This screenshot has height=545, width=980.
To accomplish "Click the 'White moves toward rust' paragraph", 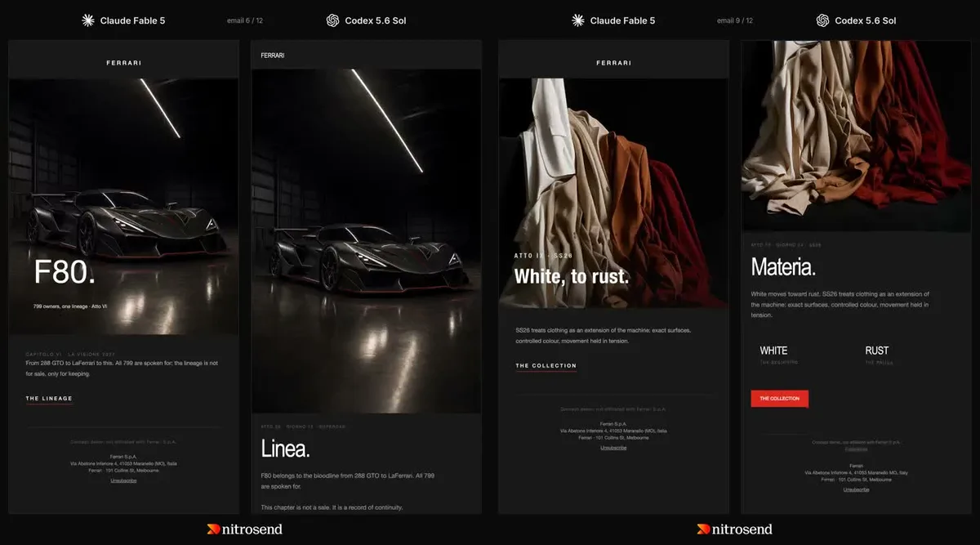I will click(x=840, y=304).
